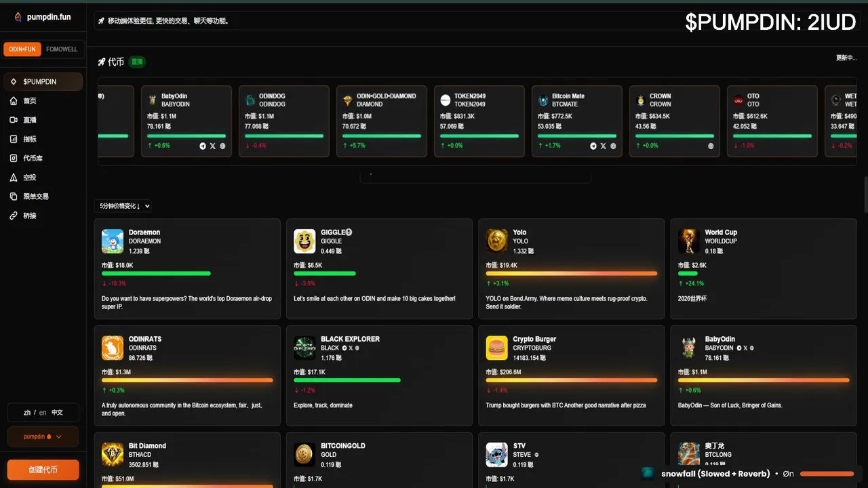Click Bit Diamond token icon
868x488 pixels.
click(113, 455)
